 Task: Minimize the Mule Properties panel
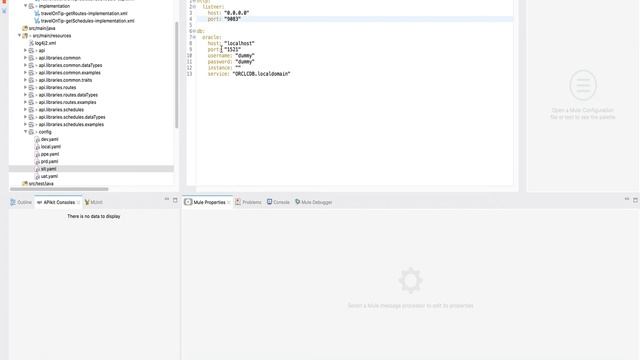pyautogui.click(x=627, y=199)
